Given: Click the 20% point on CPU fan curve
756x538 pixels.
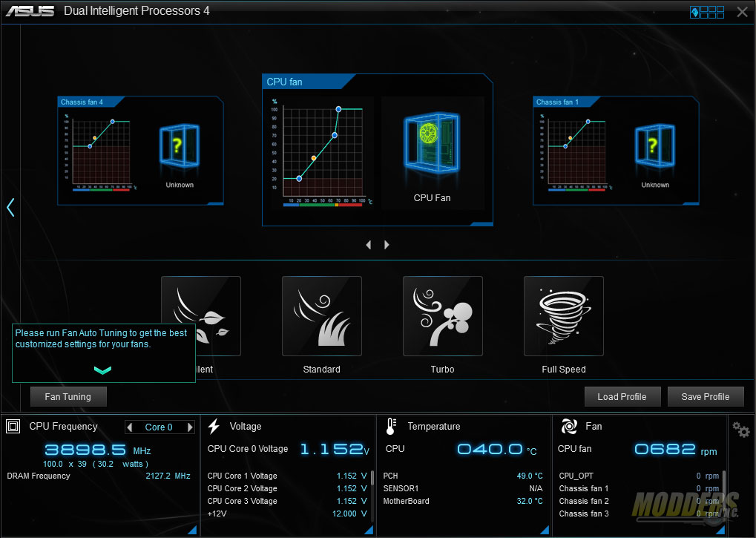Looking at the screenshot, I should [299, 179].
